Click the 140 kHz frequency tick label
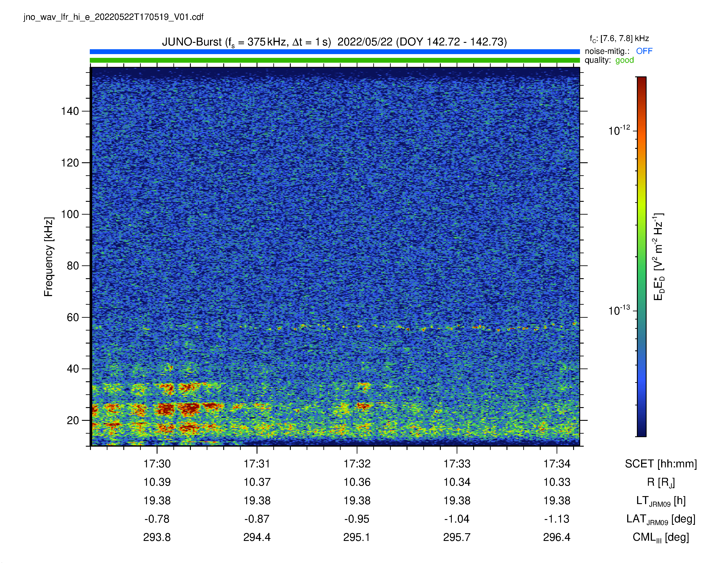The image size is (728, 563). point(70,111)
